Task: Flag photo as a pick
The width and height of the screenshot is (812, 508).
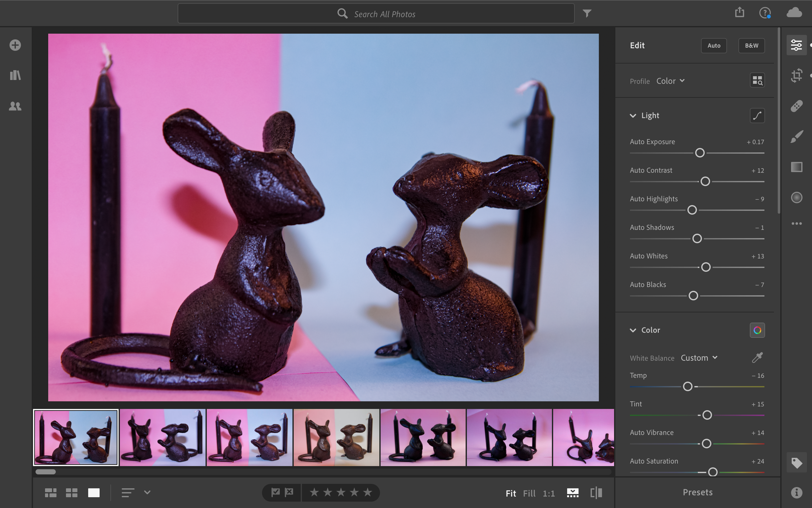Action: click(x=275, y=492)
